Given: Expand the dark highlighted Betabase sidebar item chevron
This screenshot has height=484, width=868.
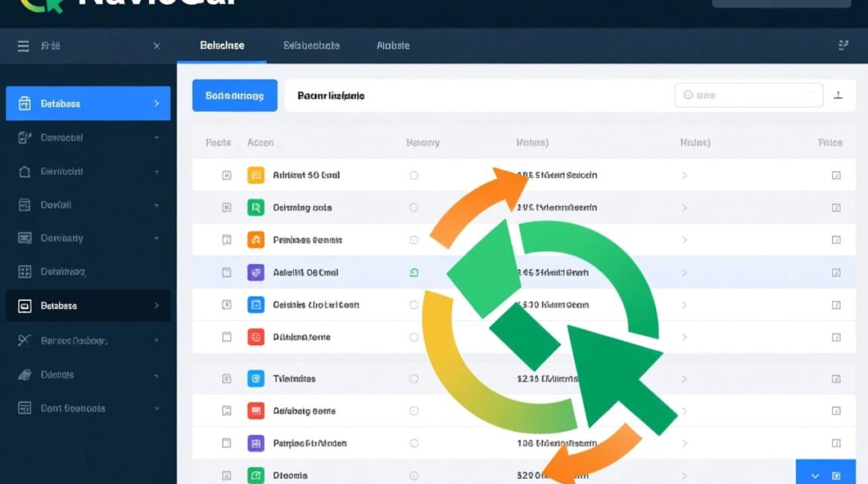Looking at the screenshot, I should (156, 306).
